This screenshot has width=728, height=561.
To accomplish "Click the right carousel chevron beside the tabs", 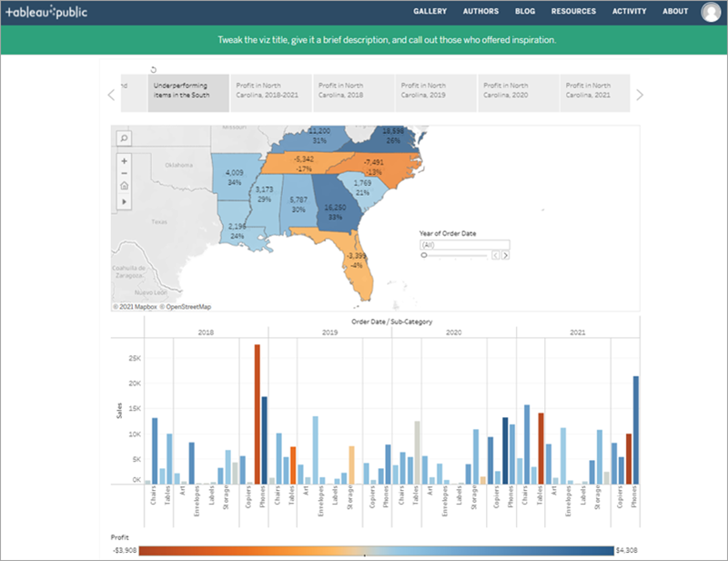I will click(640, 93).
